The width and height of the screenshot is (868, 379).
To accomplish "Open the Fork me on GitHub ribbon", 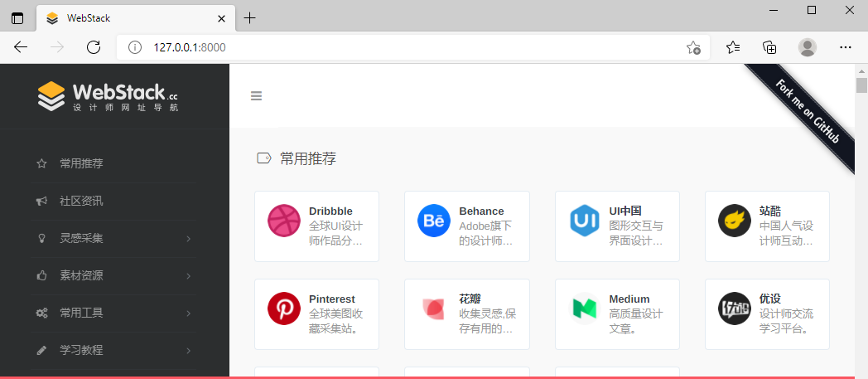I will (x=806, y=111).
